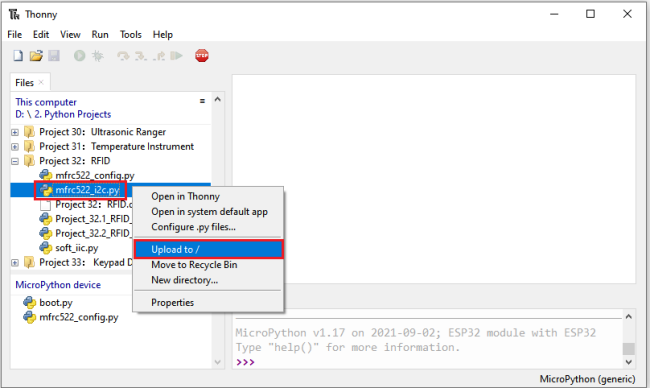Open the Help menu
This screenshot has width=650, height=388.
pyautogui.click(x=162, y=34)
